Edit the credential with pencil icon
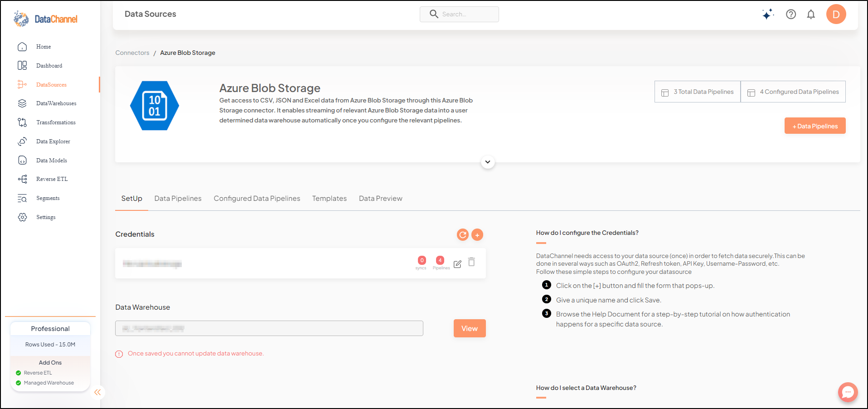 [x=457, y=264]
